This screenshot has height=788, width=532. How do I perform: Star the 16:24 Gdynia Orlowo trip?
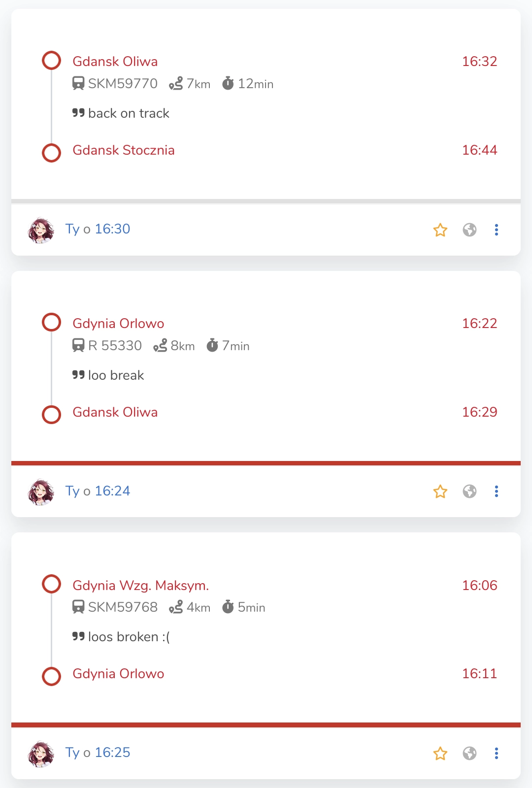440,492
